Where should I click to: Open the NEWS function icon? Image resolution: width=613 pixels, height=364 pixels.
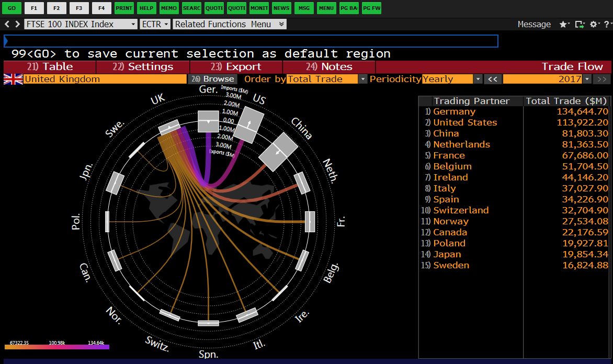pyautogui.click(x=281, y=8)
